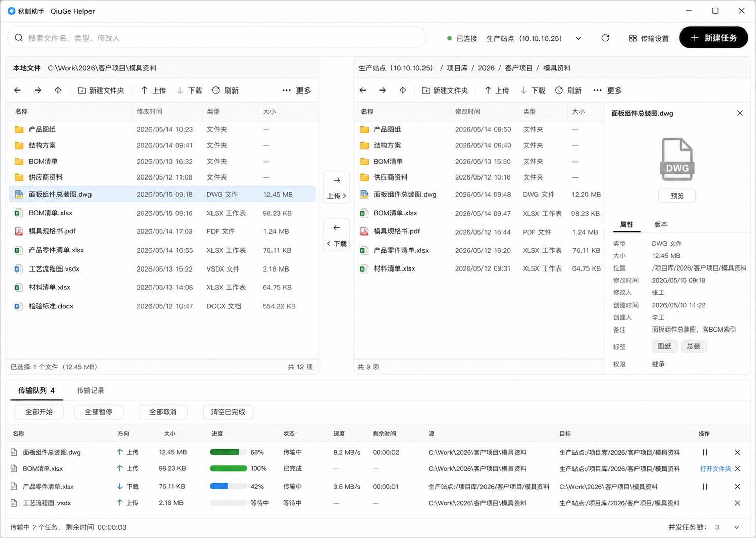Click the 42% progress bar
Image resolution: width=756 pixels, height=538 pixels.
point(228,486)
